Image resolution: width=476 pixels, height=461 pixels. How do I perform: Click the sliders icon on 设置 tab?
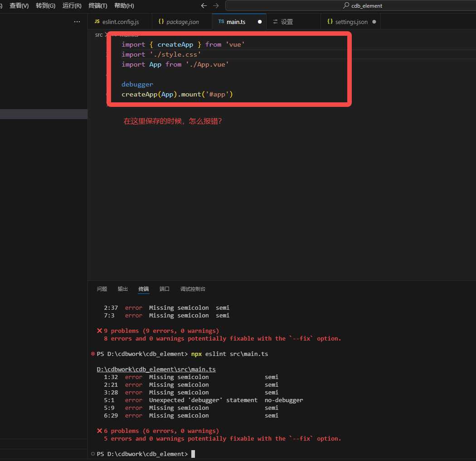[275, 22]
